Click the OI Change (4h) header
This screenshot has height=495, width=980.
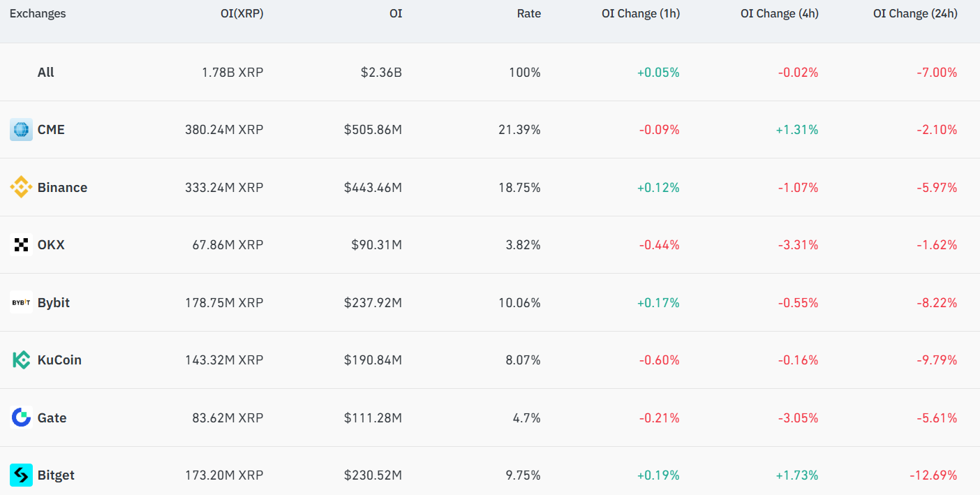(x=780, y=13)
